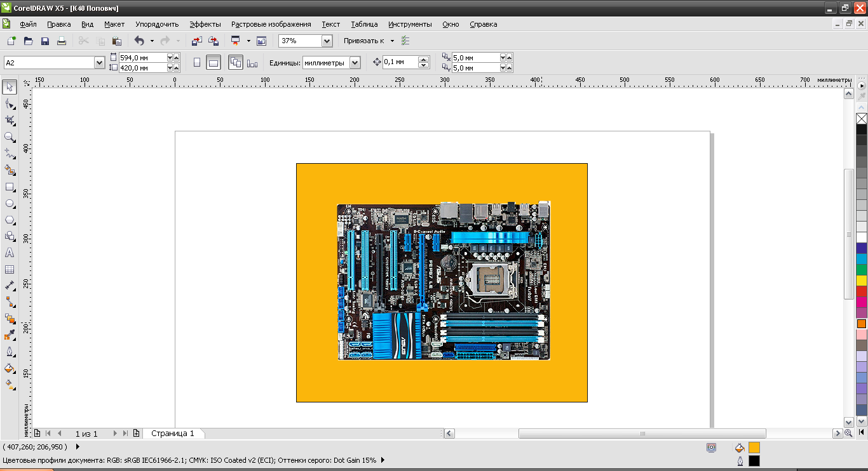Pick the red swatch in color palette
The width and height of the screenshot is (868, 471).
point(862,291)
